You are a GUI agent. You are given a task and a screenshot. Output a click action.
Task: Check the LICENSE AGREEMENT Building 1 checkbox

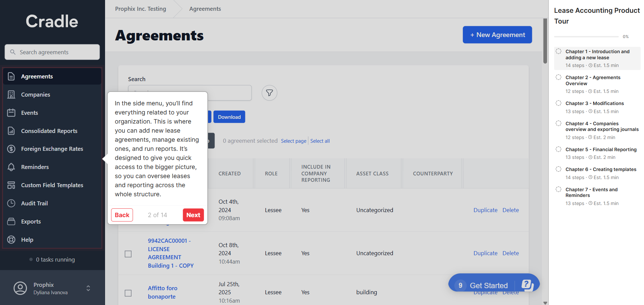pyautogui.click(x=128, y=254)
